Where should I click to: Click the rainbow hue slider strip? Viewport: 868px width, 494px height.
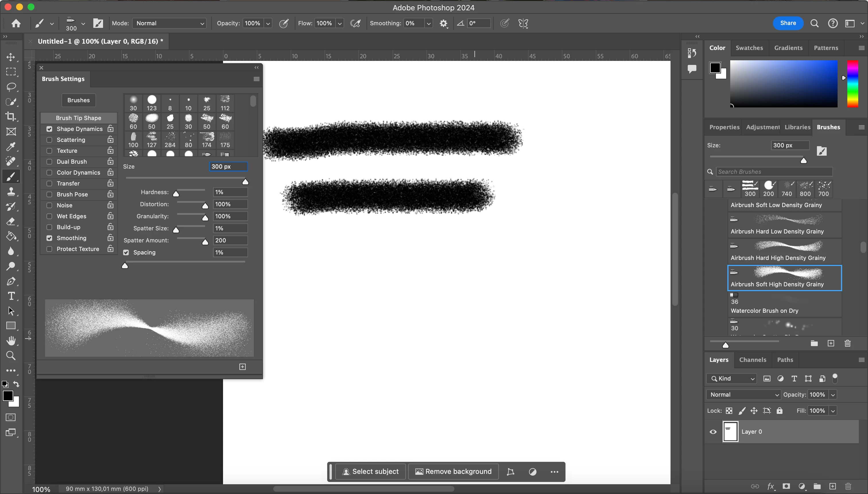pyautogui.click(x=853, y=84)
